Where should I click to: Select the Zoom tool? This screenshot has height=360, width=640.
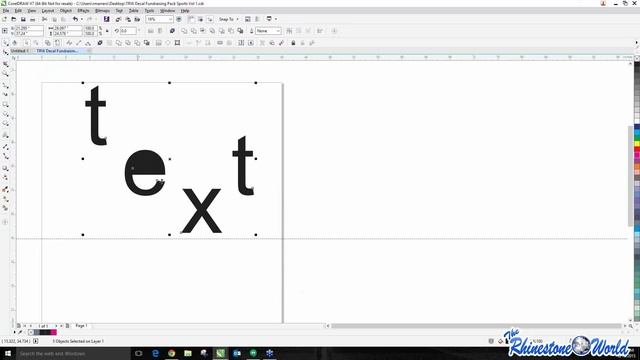coord(5,74)
